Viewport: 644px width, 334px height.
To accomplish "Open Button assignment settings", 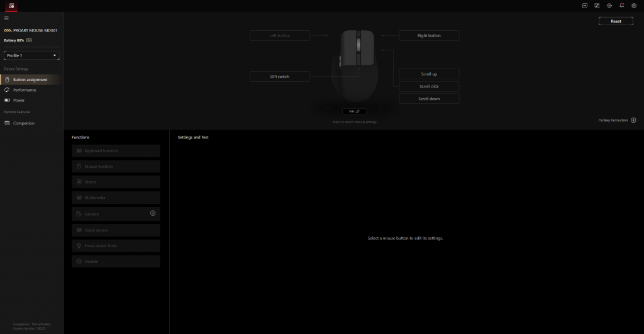I will click(31, 80).
